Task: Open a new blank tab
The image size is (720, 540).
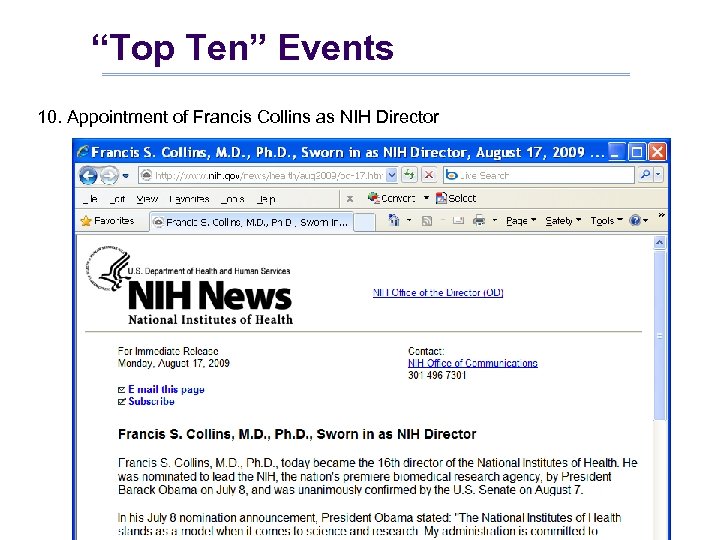Action: pos(364,222)
